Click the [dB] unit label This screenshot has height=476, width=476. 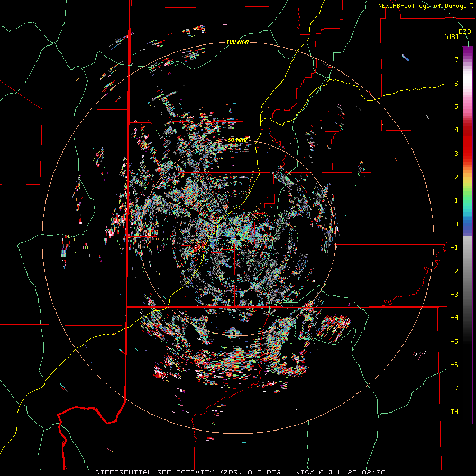pos(452,37)
